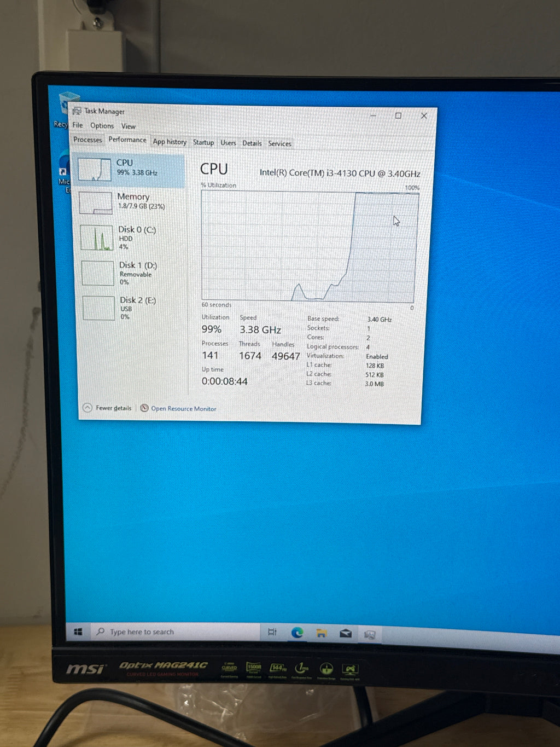Click the 3.38 GHz speed value
560x747 pixels.
pyautogui.click(x=260, y=329)
